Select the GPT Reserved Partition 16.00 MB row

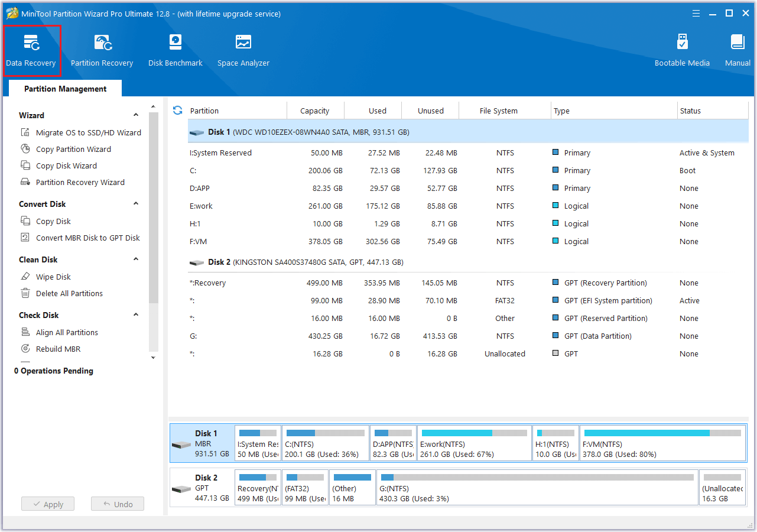468,319
